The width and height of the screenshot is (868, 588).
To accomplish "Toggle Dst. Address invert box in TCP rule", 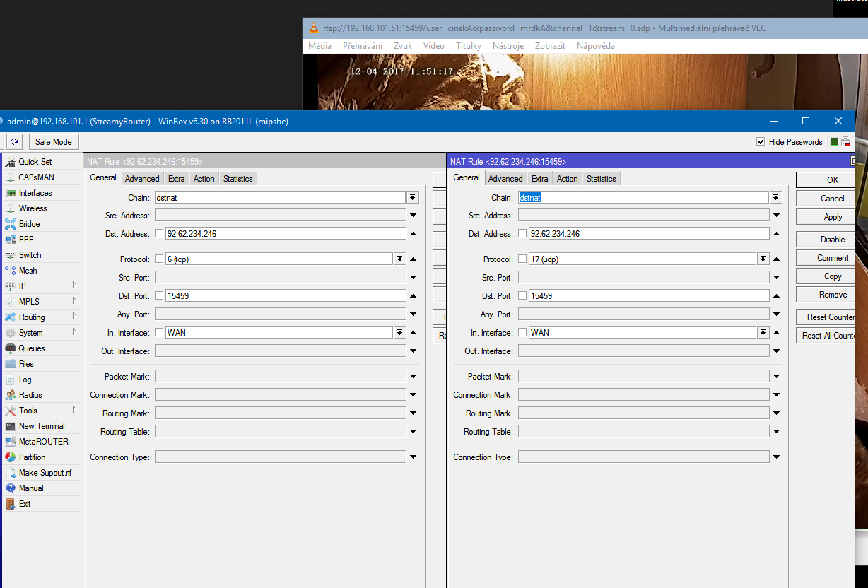I will click(x=159, y=234).
